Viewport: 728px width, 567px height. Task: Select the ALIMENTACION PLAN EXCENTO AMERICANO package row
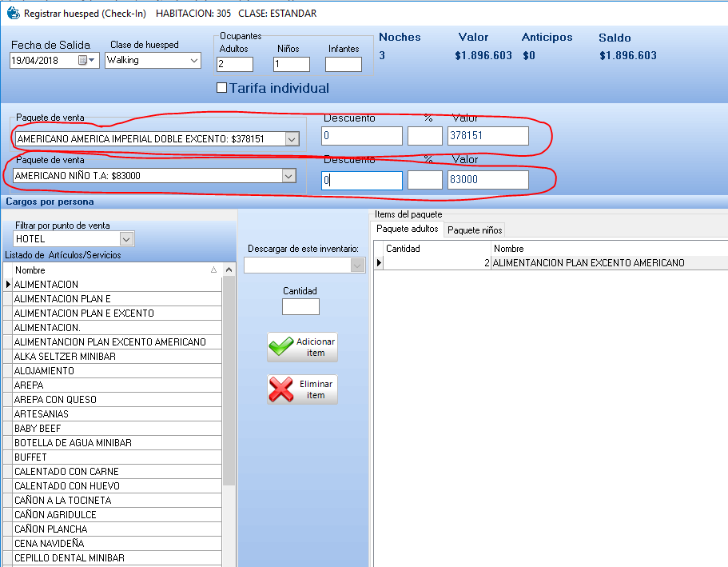pos(588,263)
